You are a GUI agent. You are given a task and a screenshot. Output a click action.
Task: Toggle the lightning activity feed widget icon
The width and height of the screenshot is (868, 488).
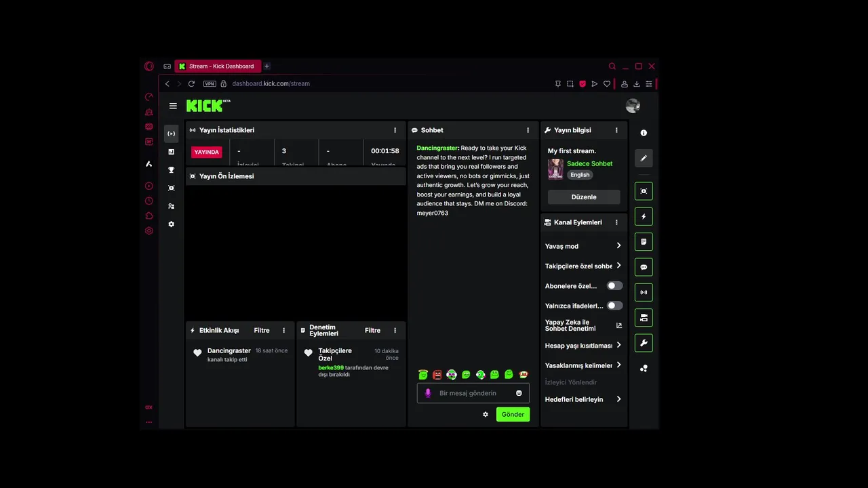pos(644,217)
